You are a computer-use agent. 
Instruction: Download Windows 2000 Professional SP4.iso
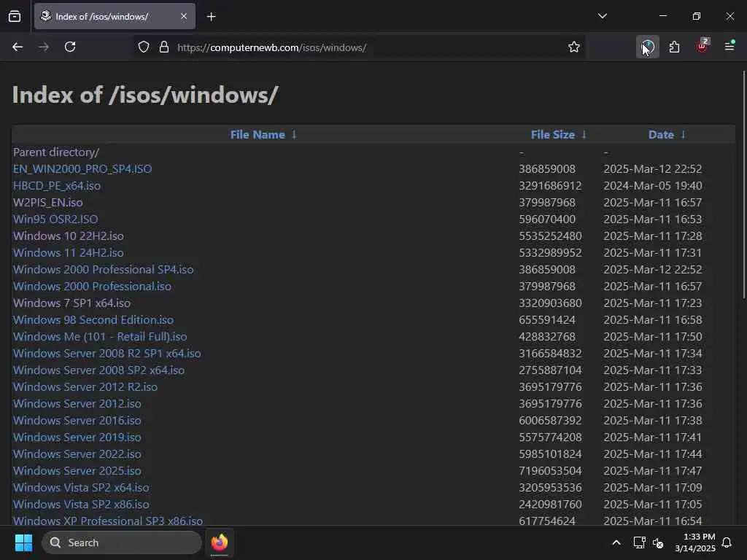(104, 270)
